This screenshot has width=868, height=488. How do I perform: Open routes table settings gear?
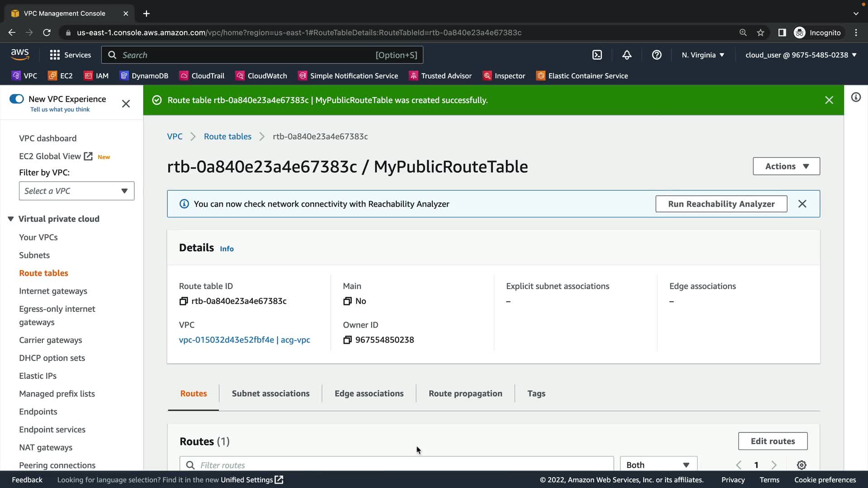[802, 465]
